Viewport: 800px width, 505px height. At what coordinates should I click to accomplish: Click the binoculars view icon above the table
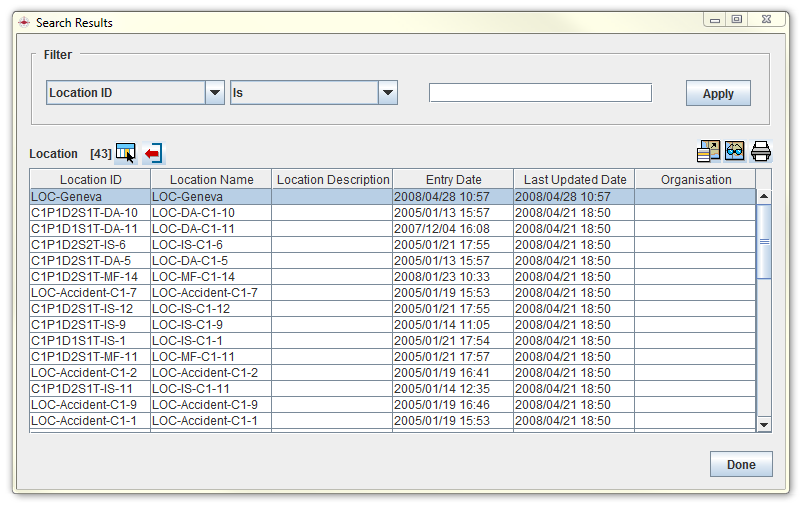[x=735, y=151]
